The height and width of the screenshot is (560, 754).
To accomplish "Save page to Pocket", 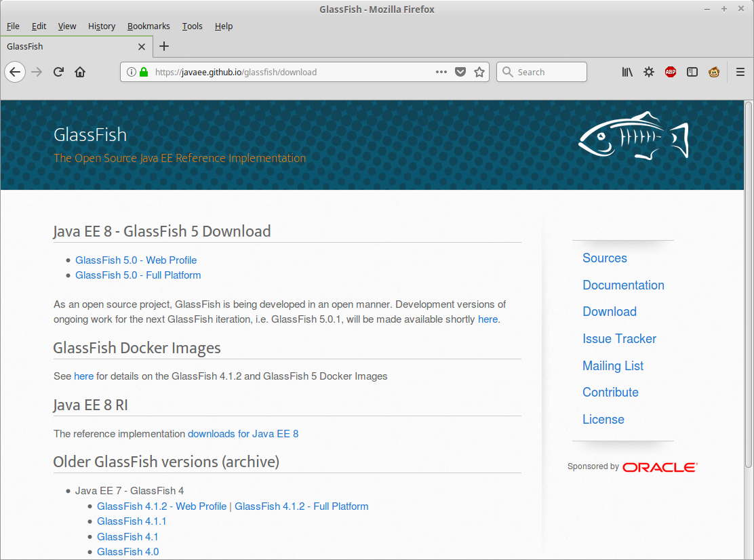I will 460,72.
